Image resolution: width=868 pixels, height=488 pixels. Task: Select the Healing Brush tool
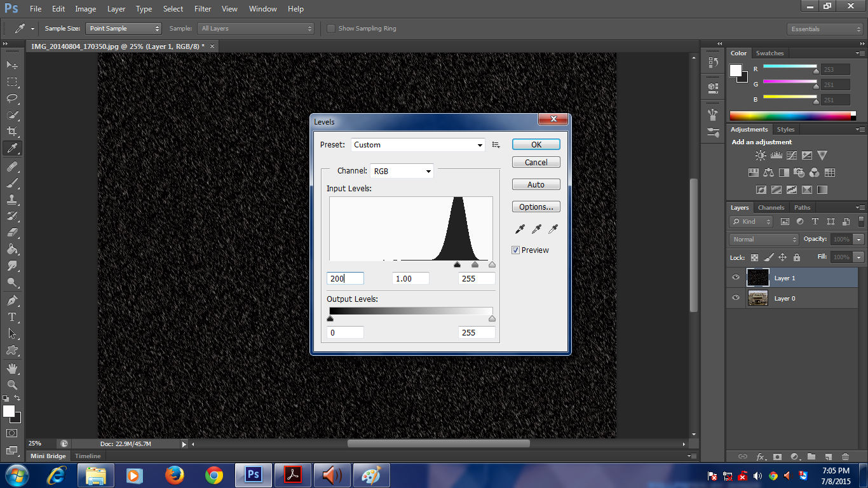(x=12, y=166)
